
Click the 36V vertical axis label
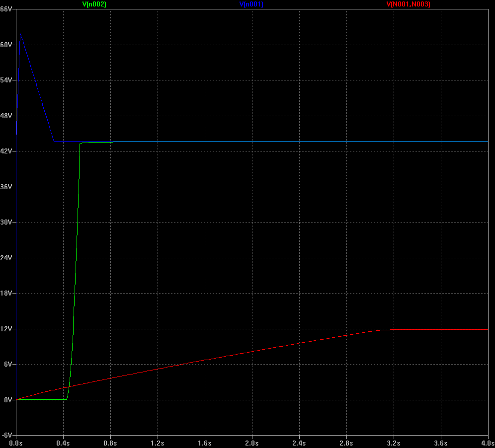click(x=6, y=187)
